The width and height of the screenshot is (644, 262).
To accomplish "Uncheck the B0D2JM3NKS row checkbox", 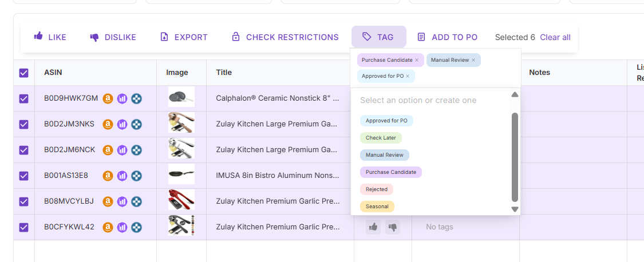I will pyautogui.click(x=24, y=124).
